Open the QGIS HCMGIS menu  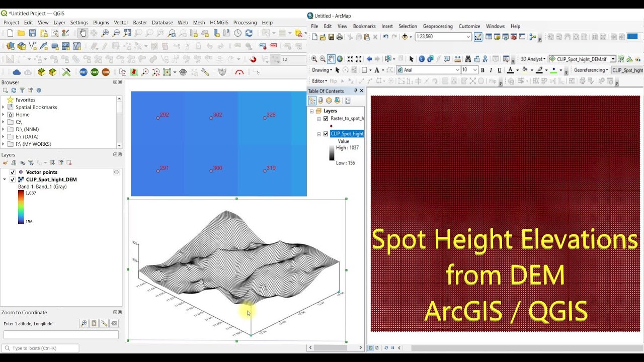[219, 23]
